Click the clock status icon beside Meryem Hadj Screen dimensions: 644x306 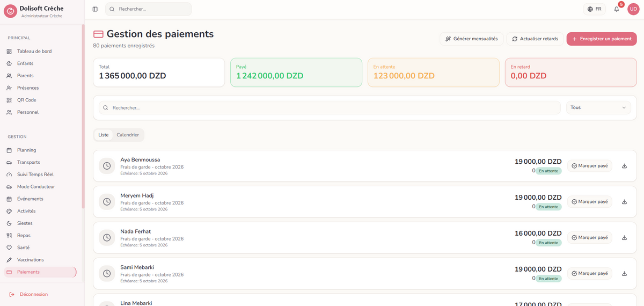[107, 202]
